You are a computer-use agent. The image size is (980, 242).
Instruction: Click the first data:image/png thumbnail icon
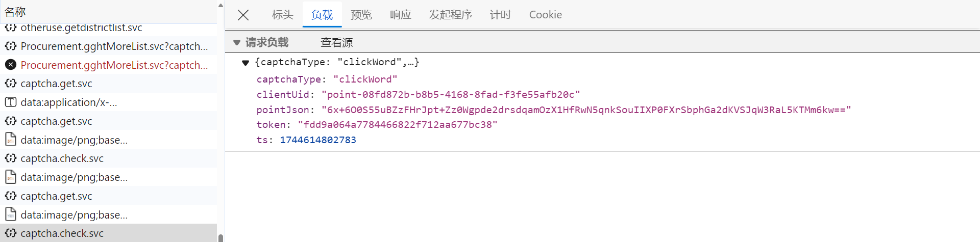pyautogui.click(x=11, y=140)
